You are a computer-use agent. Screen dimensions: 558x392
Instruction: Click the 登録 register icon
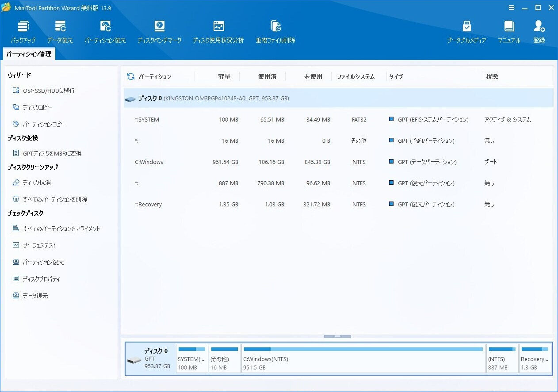tap(539, 31)
